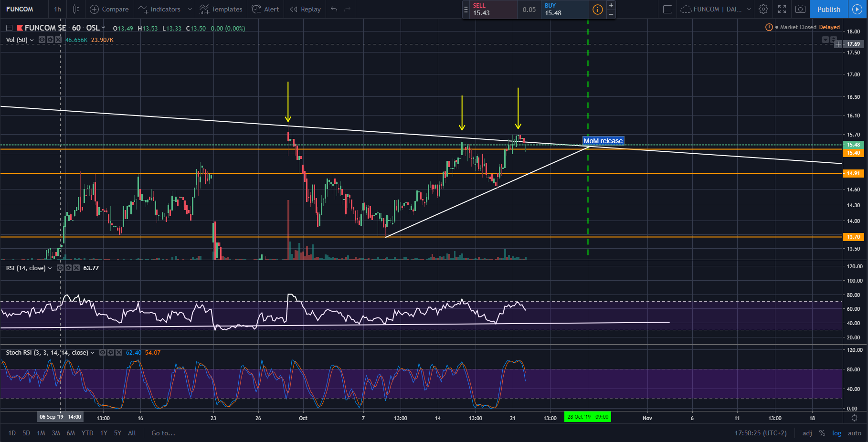Expand the Stoch RSI indicator menu

tap(92, 353)
